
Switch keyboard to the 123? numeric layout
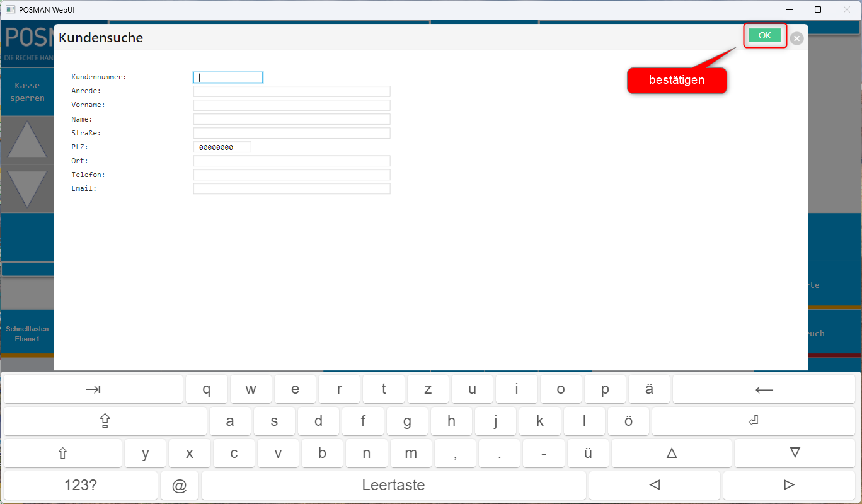[x=81, y=485]
